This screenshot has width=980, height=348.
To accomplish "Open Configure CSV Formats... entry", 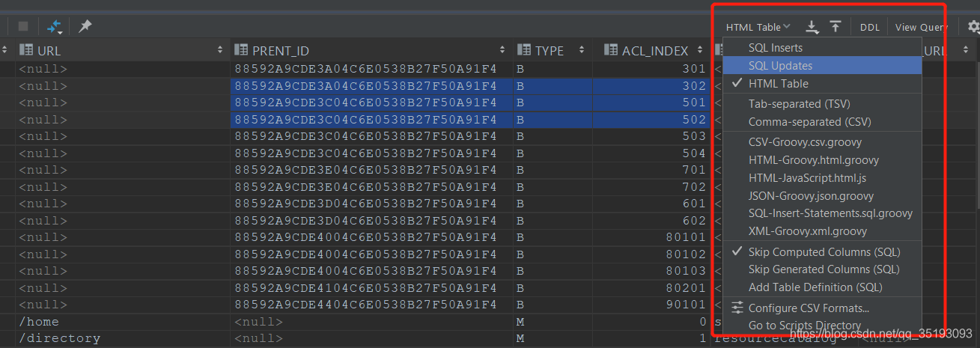I will [822, 308].
